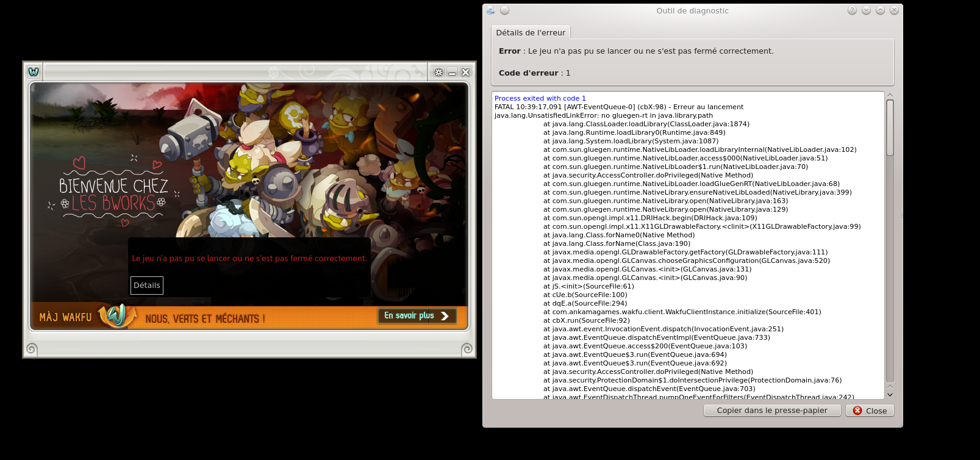This screenshot has width=980, height=460.
Task: Click the 'java.lang.UnsatisfiedLinkError' line
Action: 604,115
